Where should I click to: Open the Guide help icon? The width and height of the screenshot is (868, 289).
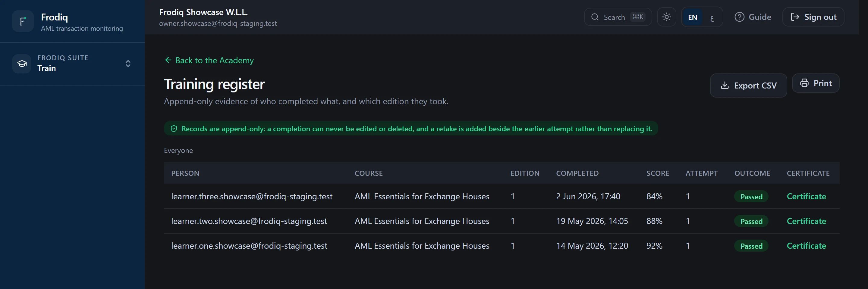pyautogui.click(x=739, y=17)
